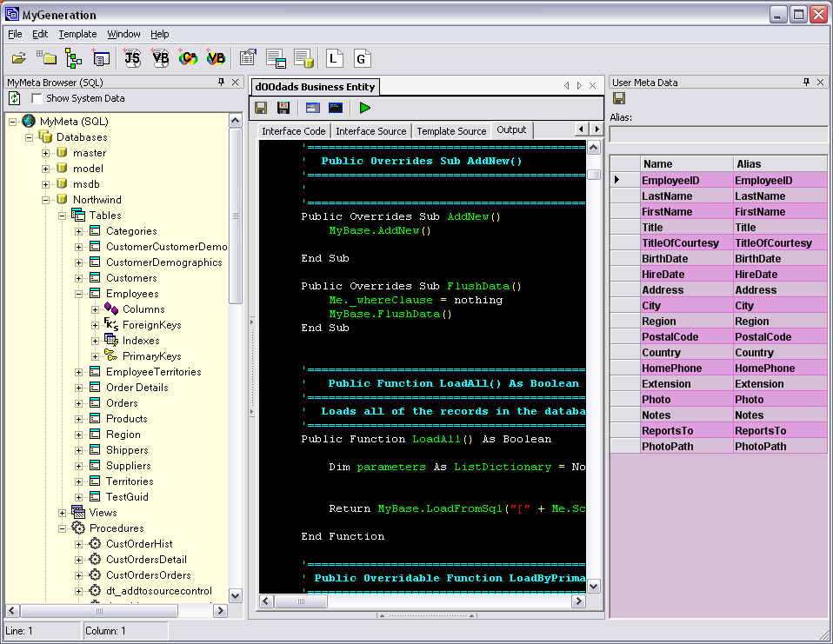Screen dimensions: 833x644
Task: Refresh the MyMeta Browser tree
Action: pos(14,98)
